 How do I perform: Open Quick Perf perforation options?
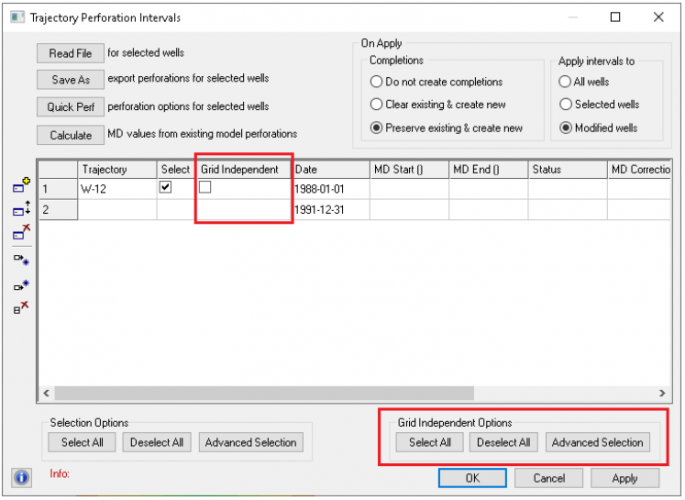click(70, 107)
